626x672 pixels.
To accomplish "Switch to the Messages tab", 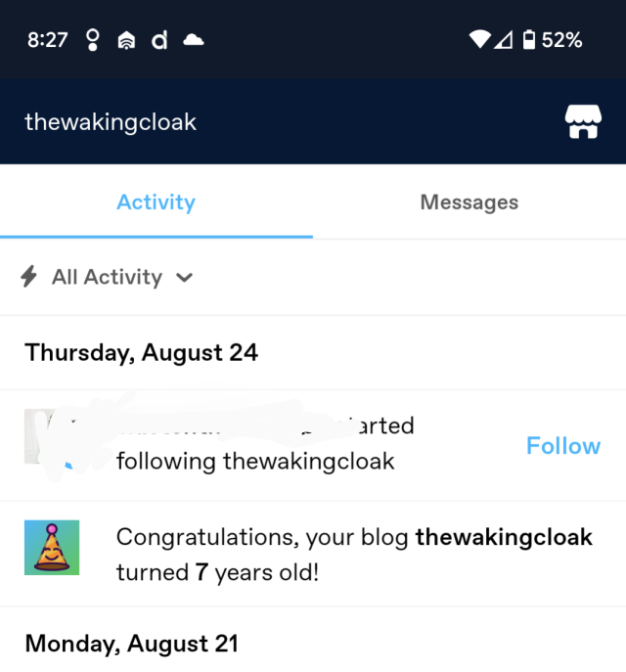I will click(469, 202).
